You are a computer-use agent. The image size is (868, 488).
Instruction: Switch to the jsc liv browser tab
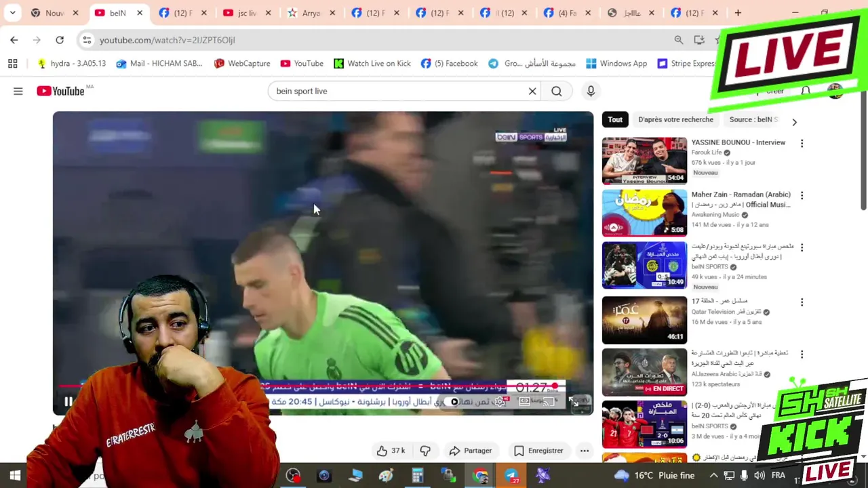point(248,13)
